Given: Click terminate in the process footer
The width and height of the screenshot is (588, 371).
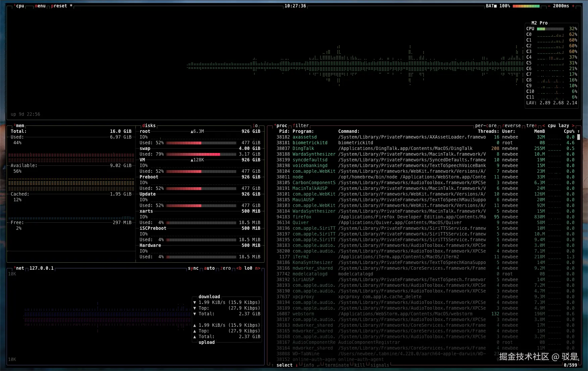Looking at the screenshot, I should (x=337, y=365).
